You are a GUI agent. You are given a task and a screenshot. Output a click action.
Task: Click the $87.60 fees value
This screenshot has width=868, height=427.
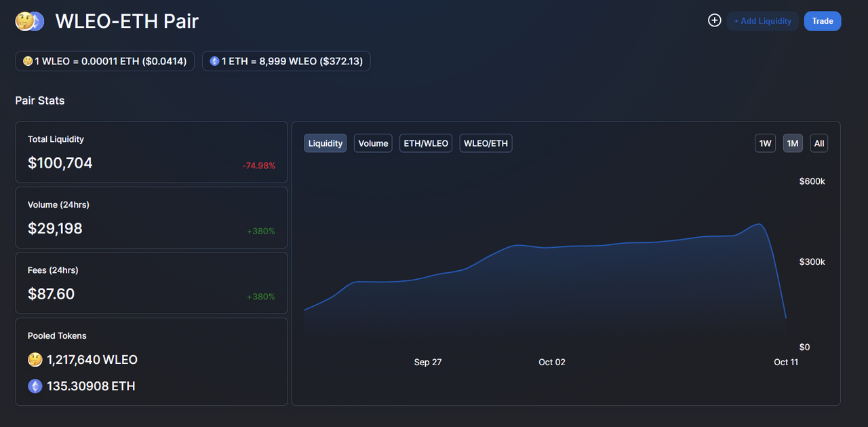(x=51, y=294)
